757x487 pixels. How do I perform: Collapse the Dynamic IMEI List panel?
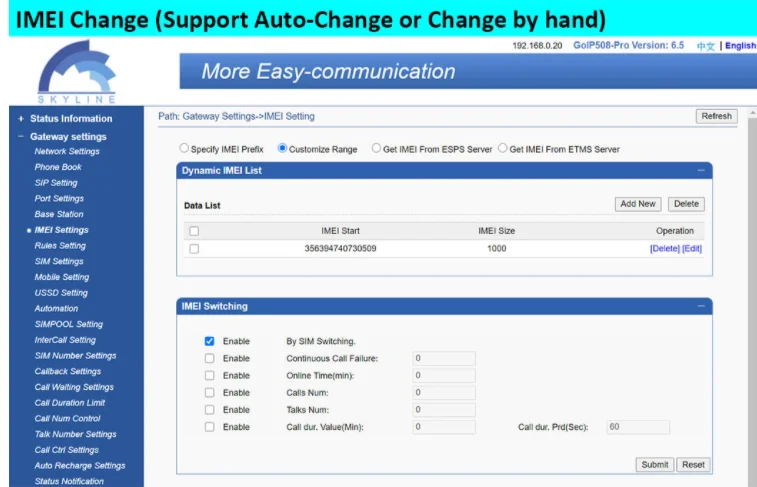click(701, 171)
